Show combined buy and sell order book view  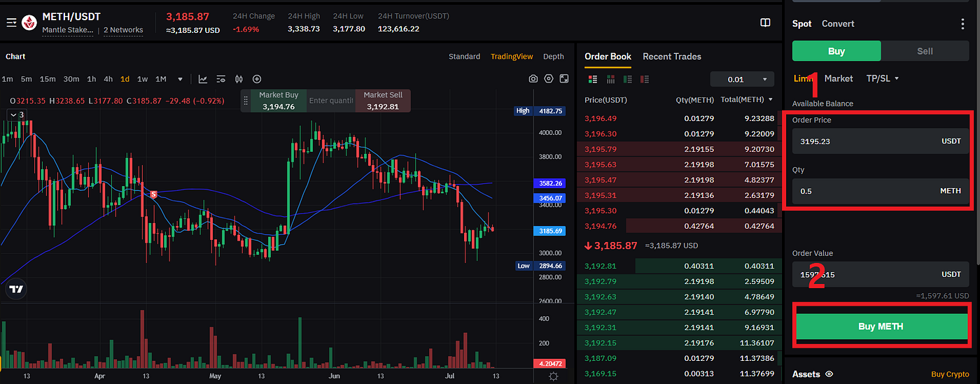point(591,79)
